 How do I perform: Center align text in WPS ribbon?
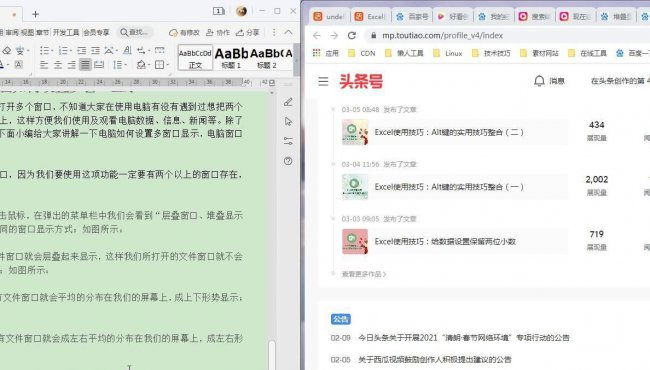[58, 65]
